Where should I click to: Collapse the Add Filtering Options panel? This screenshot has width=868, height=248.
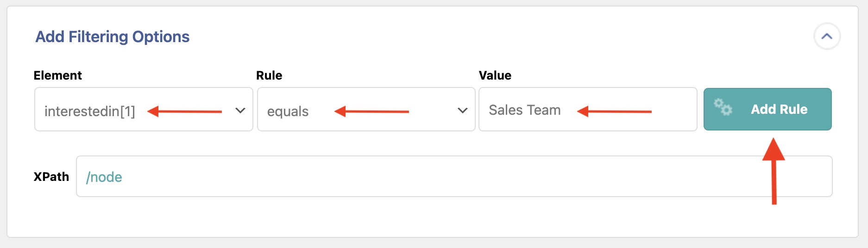coord(827,36)
